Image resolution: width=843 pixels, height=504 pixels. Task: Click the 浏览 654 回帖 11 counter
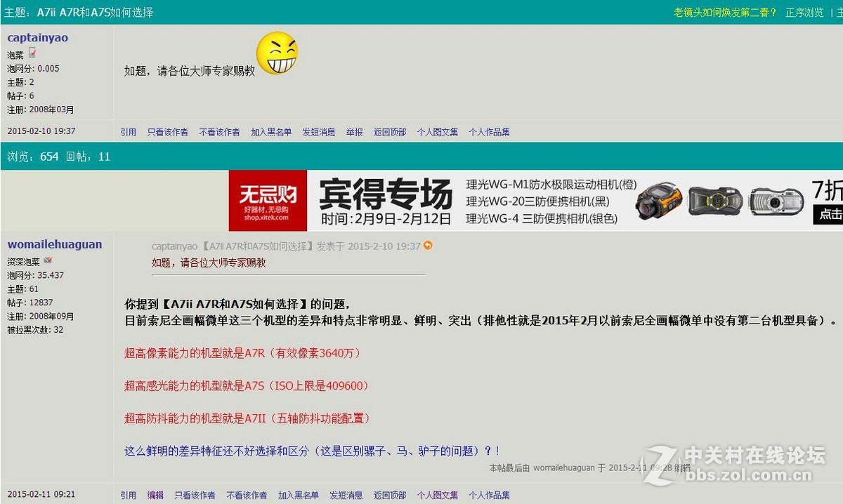point(59,157)
